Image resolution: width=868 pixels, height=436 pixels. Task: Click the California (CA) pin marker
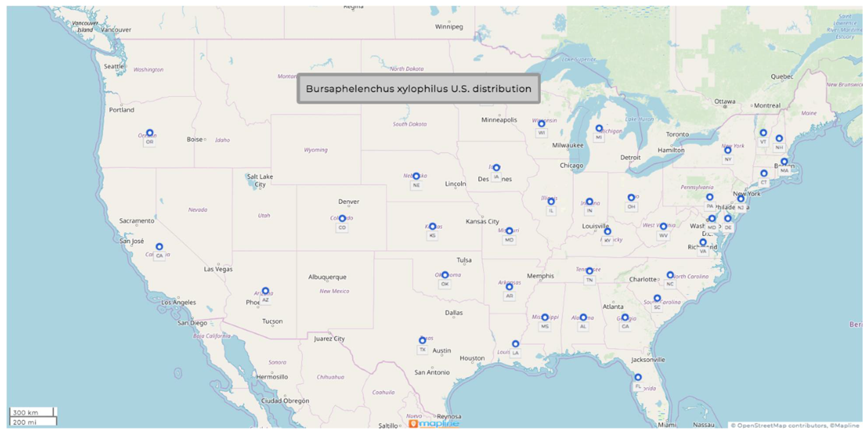(x=159, y=247)
